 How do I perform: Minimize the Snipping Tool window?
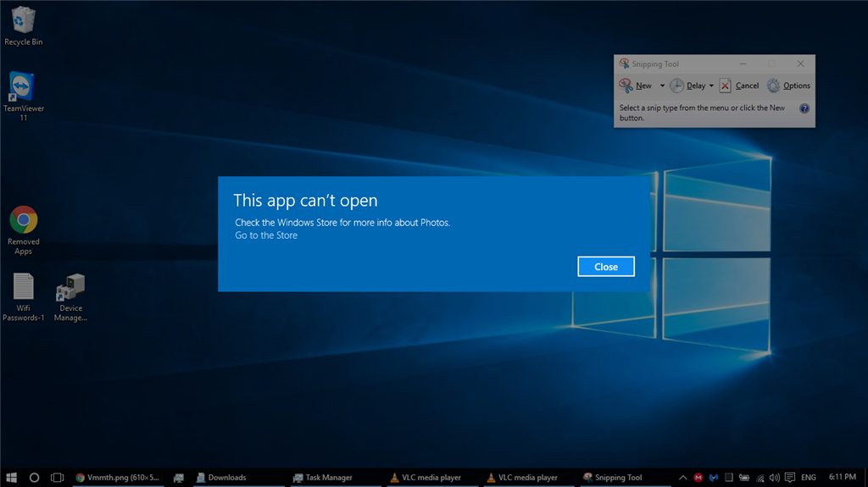pyautogui.click(x=743, y=64)
